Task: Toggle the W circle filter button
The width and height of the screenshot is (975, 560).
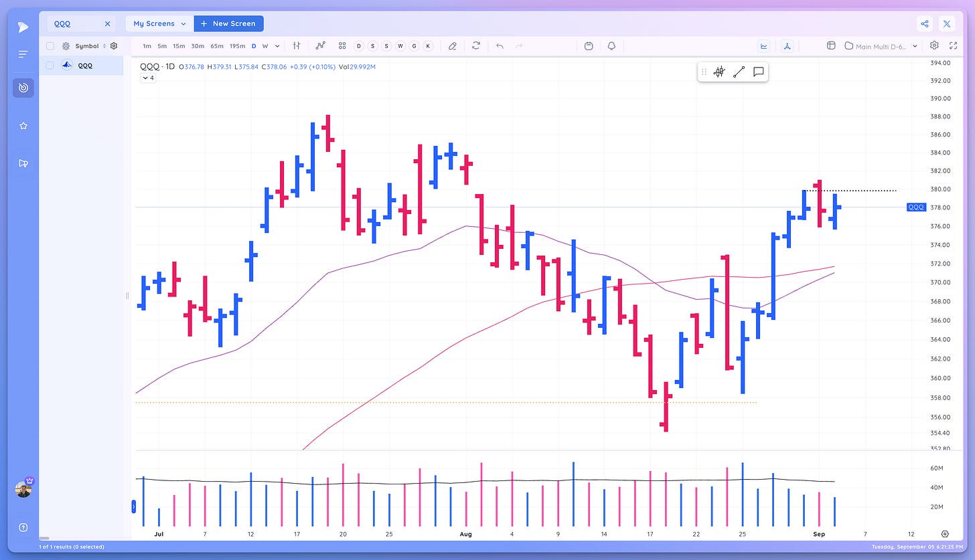Action: [x=400, y=45]
